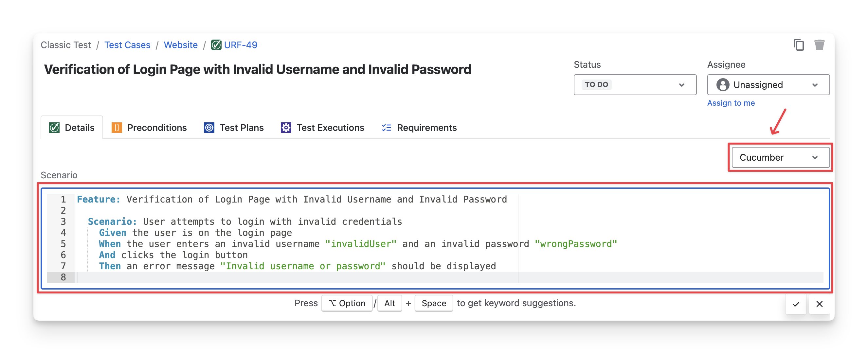Confirm scenario with the checkmark button

[x=796, y=304]
